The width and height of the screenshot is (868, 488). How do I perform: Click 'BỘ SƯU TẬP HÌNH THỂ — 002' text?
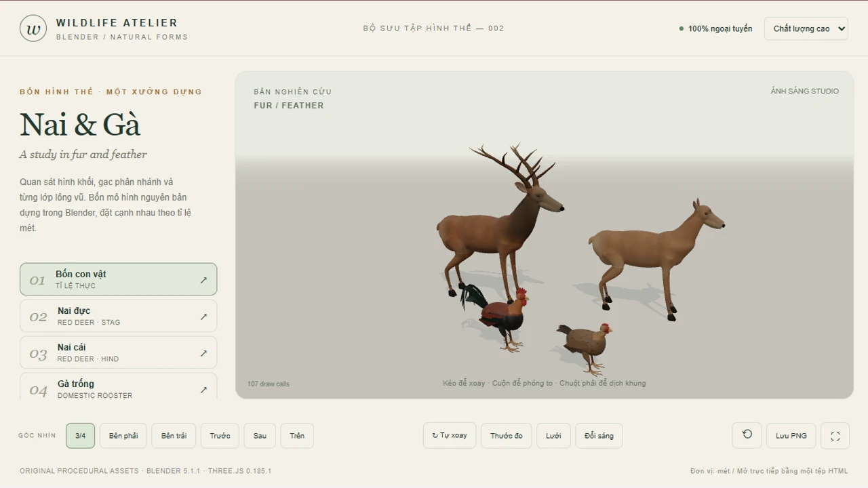pos(434,28)
